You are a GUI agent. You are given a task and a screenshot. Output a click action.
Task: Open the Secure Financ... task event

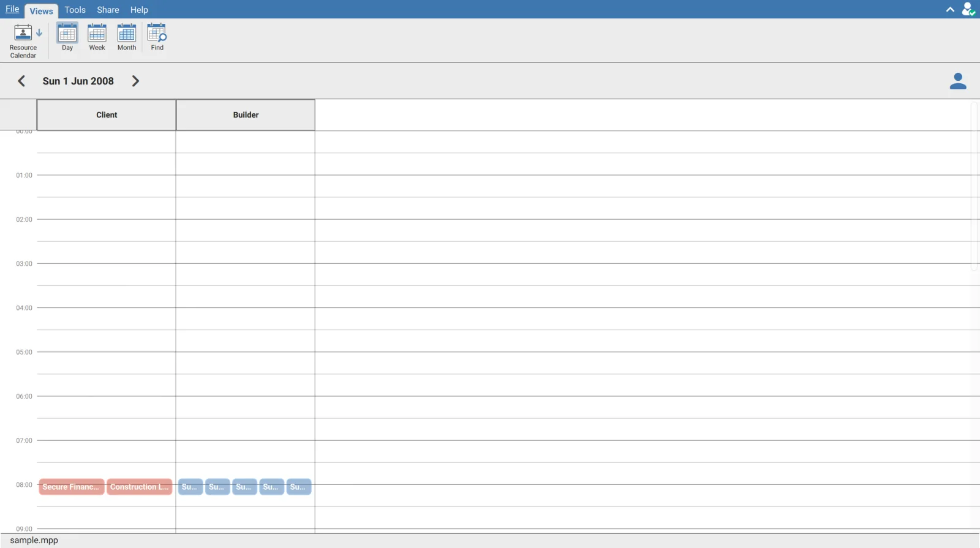point(71,487)
